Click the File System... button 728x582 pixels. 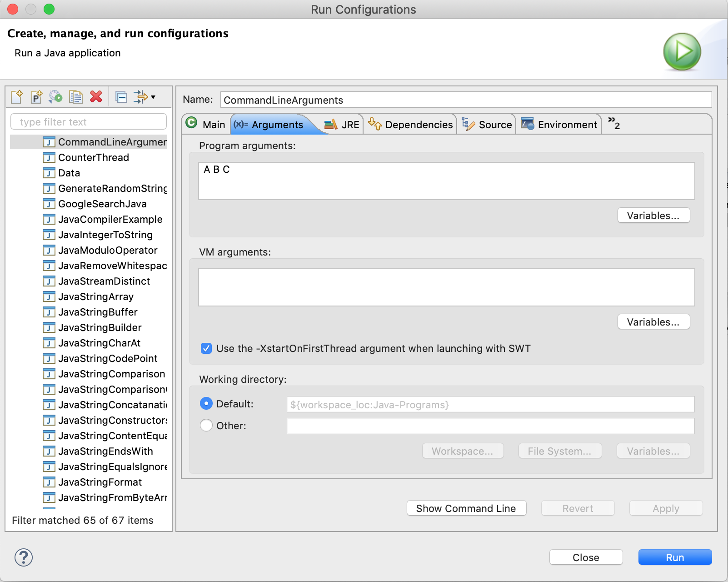tap(560, 451)
